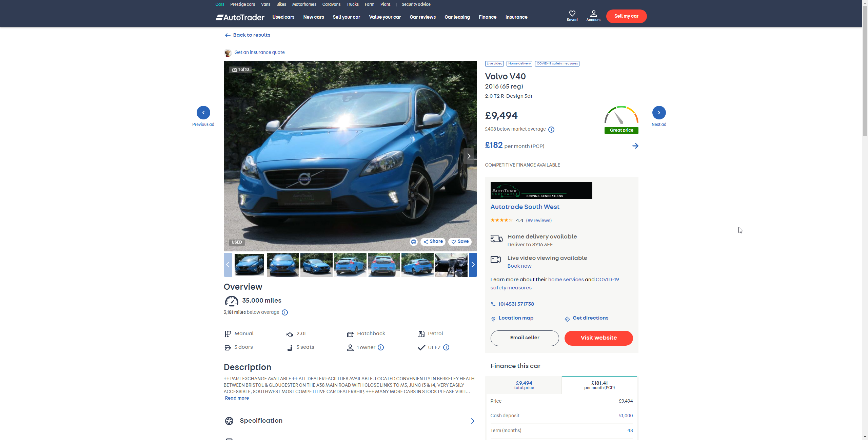This screenshot has height=440, width=868.
Task: Click the Live video tag
Action: [x=494, y=64]
